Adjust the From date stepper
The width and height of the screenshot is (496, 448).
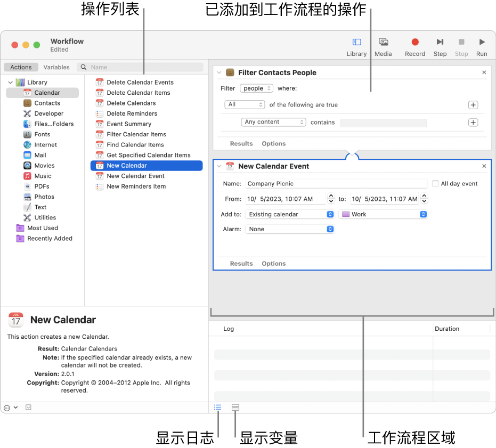[331, 198]
